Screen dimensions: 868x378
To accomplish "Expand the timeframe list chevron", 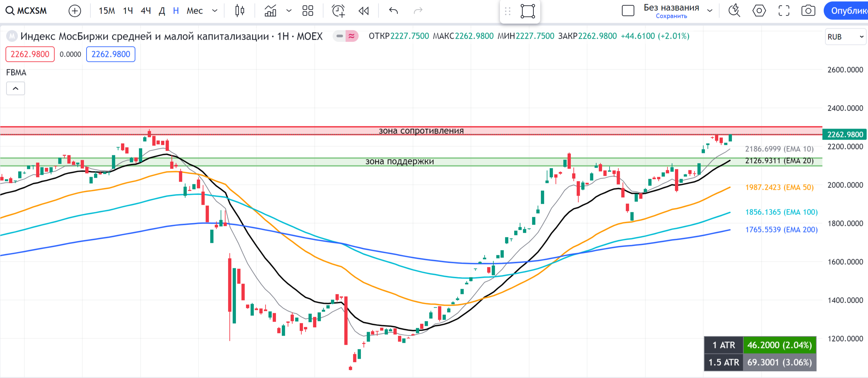I will coord(215,11).
